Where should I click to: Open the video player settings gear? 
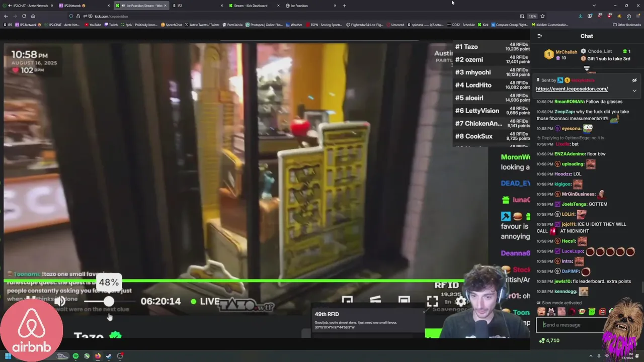[x=461, y=301]
